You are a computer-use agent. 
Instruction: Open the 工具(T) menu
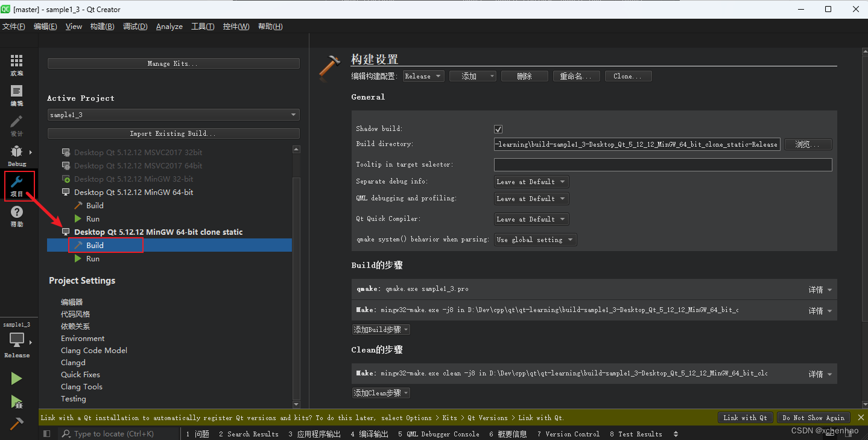point(203,27)
